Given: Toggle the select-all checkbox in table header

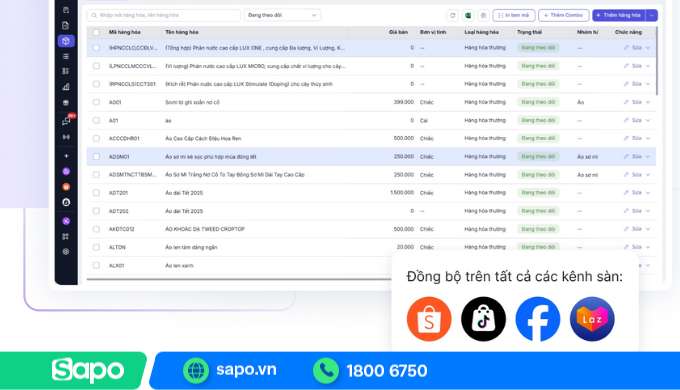Looking at the screenshot, I should point(96,32).
